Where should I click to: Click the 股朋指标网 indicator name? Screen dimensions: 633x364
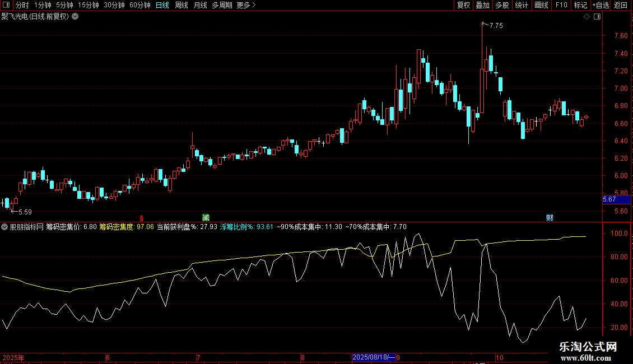(x=27, y=227)
